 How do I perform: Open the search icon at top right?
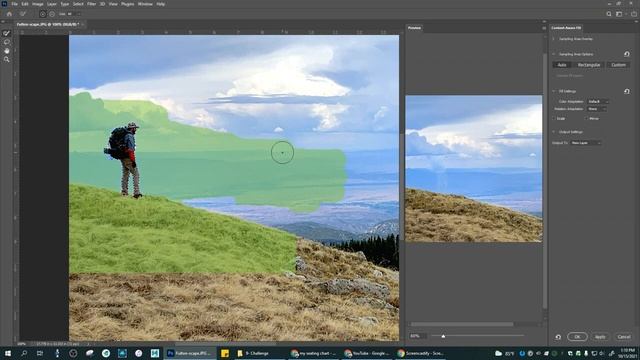[609, 14]
